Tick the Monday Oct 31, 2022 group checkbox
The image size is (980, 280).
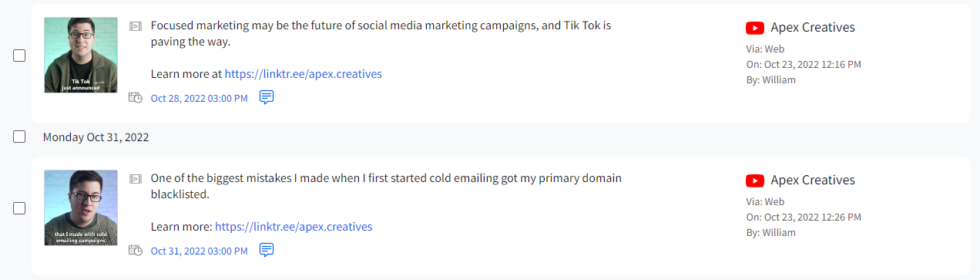click(x=19, y=137)
